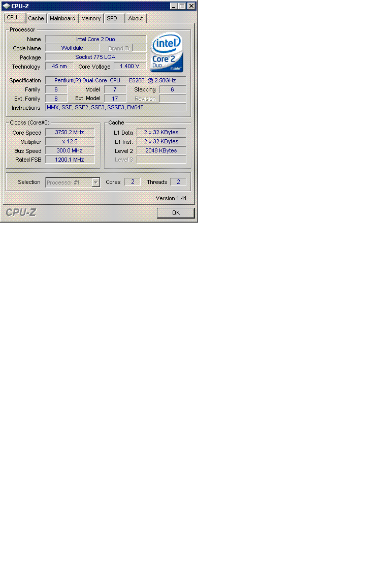The image size is (390, 588).
Task: Click the Threads count field
Action: (178, 182)
